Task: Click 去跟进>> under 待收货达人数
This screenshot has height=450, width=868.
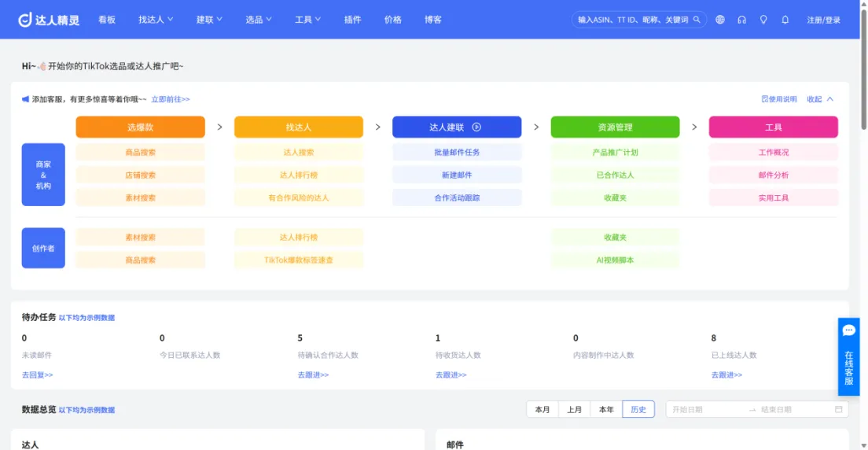Action: click(x=451, y=375)
